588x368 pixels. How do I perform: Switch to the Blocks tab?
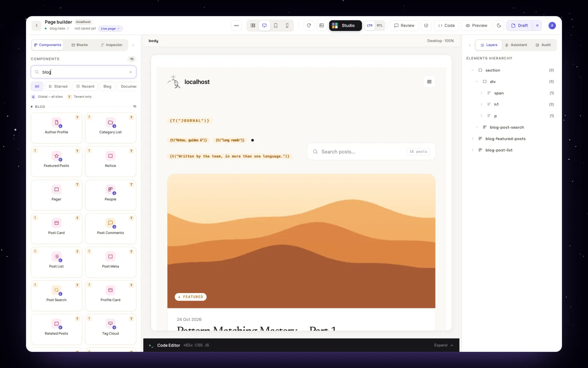tap(80, 45)
